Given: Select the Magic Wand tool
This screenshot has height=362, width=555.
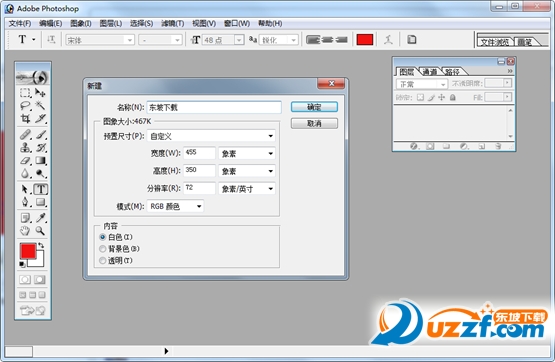Looking at the screenshot, I should pyautogui.click(x=40, y=106).
